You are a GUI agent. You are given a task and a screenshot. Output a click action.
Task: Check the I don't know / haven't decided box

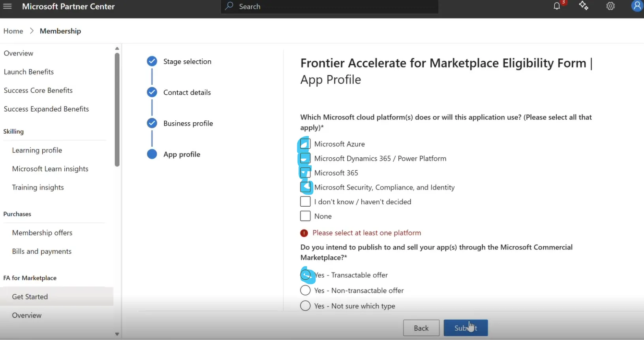[x=305, y=202]
